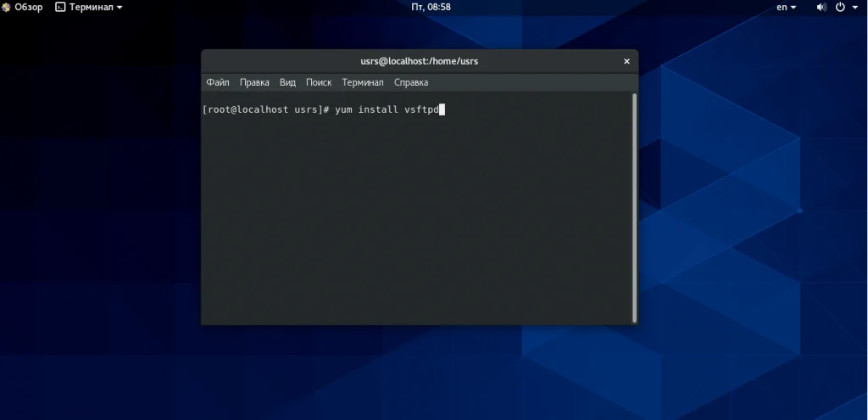Click the power icon in top bar
This screenshot has width=868, height=420.
click(840, 7)
